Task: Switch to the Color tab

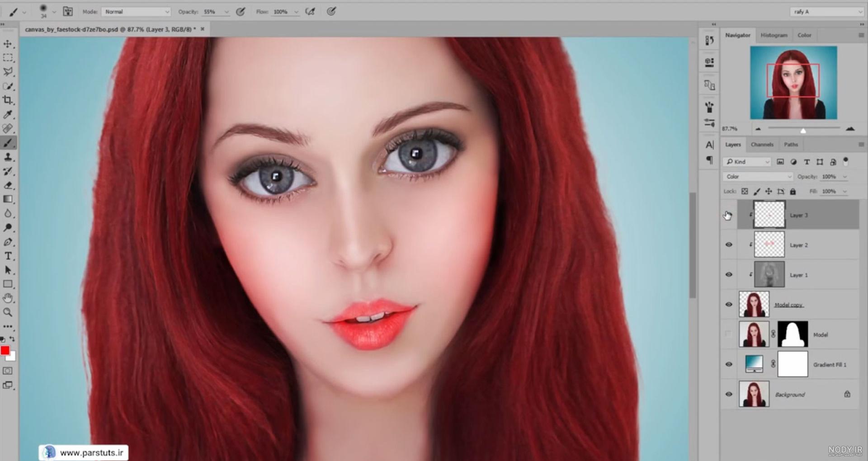Action: 804,35
